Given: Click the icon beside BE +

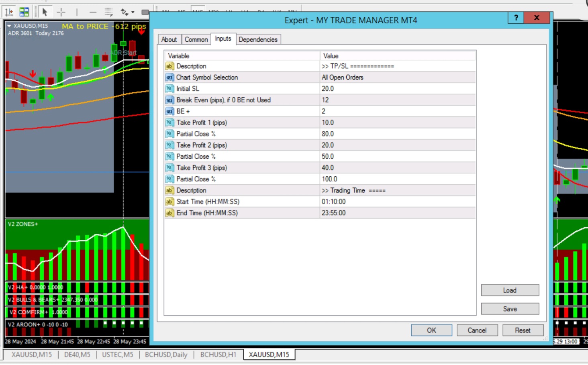Looking at the screenshot, I should point(169,111).
